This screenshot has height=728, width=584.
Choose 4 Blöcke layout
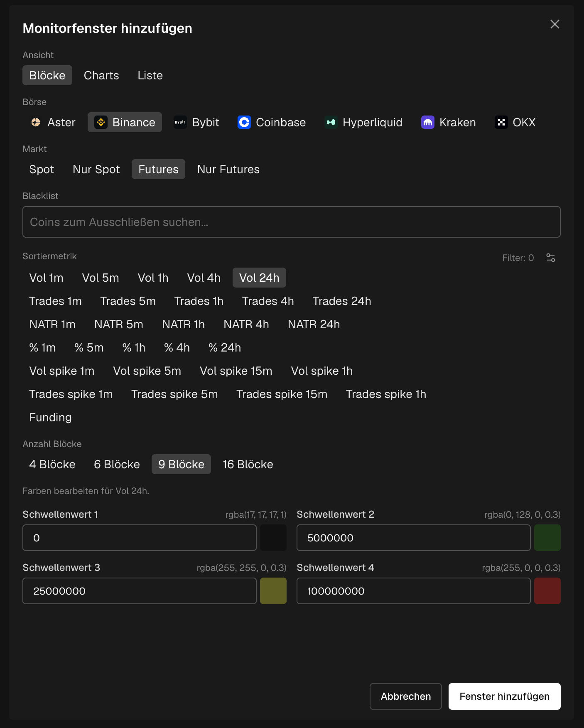click(52, 464)
